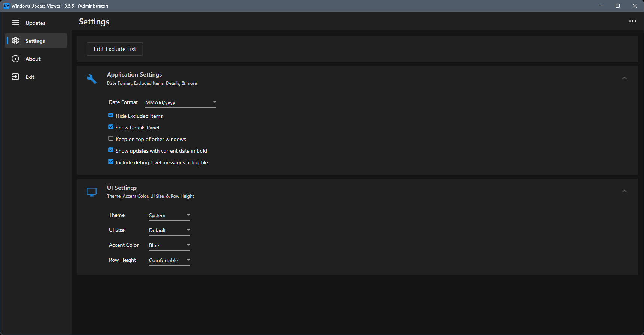644x335 pixels.
Task: Click the UV app icon in title bar
Action: point(6,6)
